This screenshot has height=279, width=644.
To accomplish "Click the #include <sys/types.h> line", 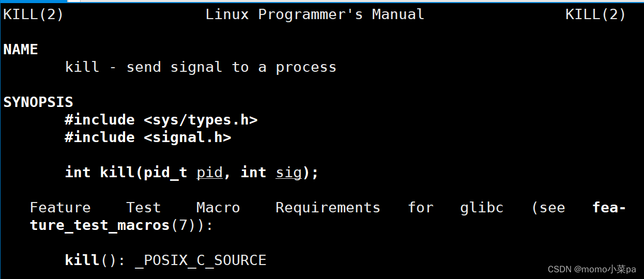I will point(161,120).
